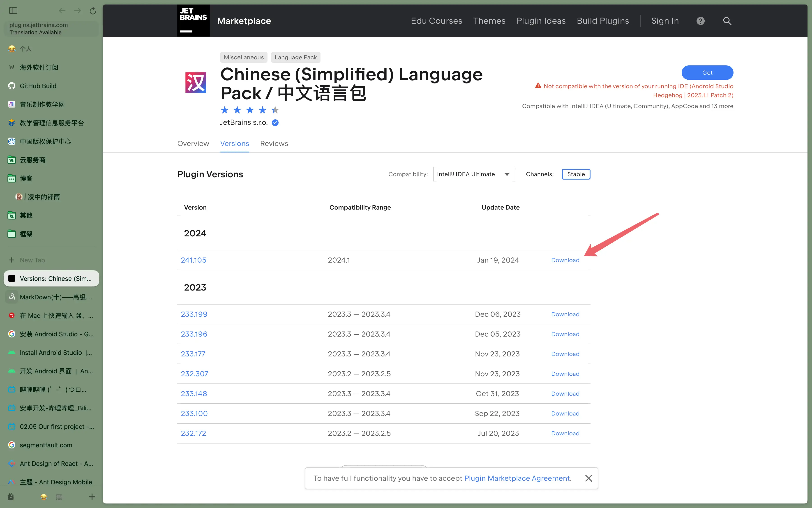Image resolution: width=812 pixels, height=508 pixels.
Task: Go back with the back arrow
Action: [62, 10]
